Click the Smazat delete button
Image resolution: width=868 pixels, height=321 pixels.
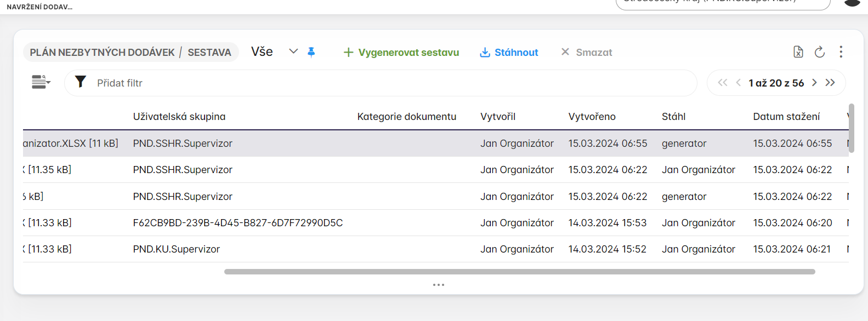tap(586, 53)
